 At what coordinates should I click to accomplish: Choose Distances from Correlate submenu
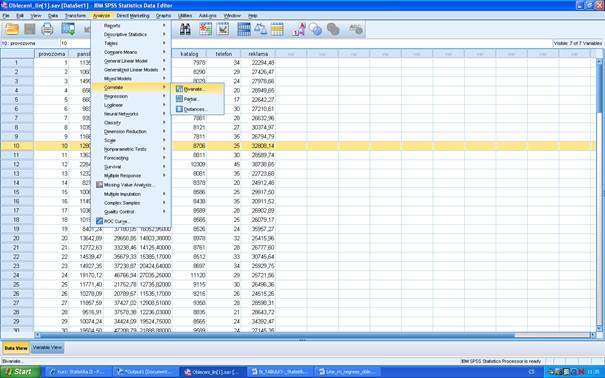(198, 109)
